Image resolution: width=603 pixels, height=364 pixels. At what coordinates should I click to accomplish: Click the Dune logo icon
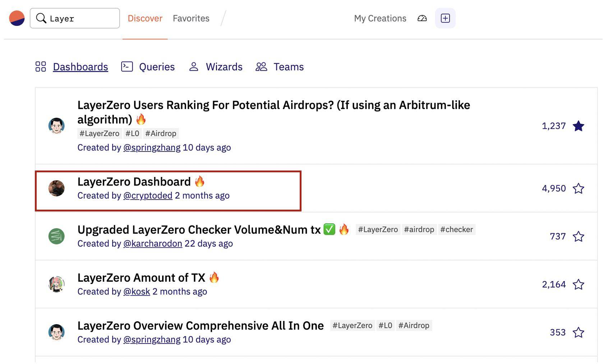[17, 18]
